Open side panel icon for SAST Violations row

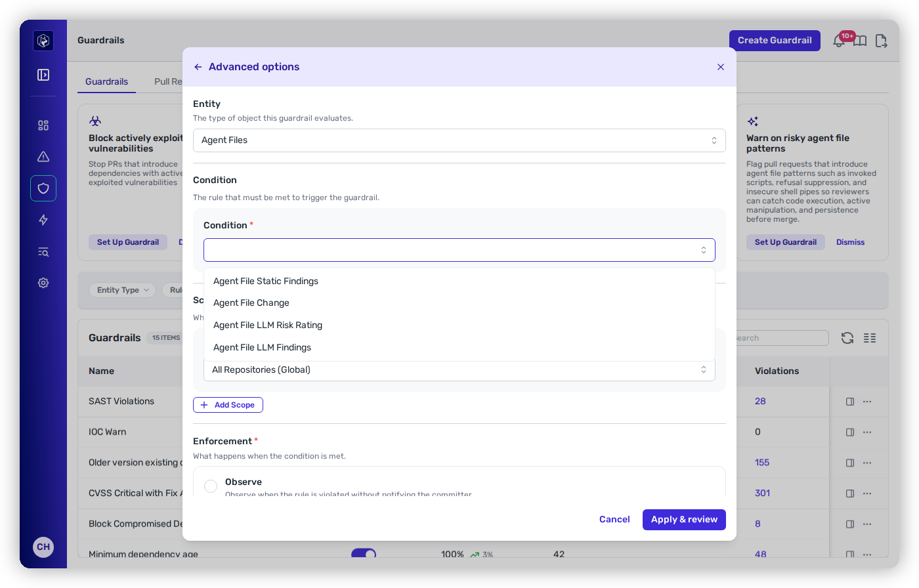850,402
